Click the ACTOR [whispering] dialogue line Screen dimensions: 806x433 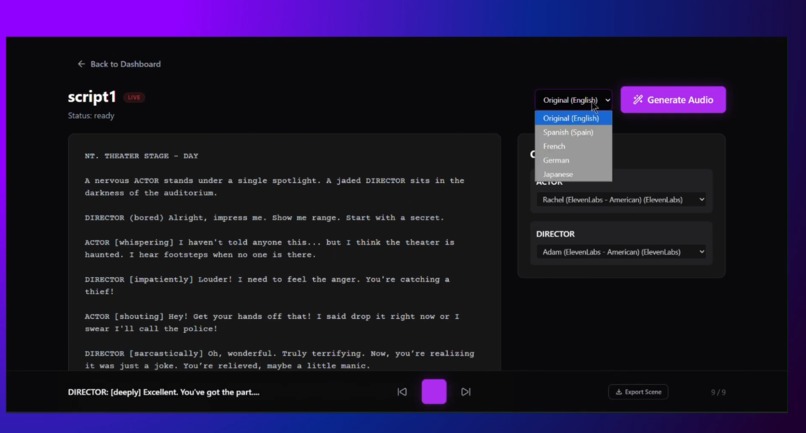pyautogui.click(x=269, y=248)
